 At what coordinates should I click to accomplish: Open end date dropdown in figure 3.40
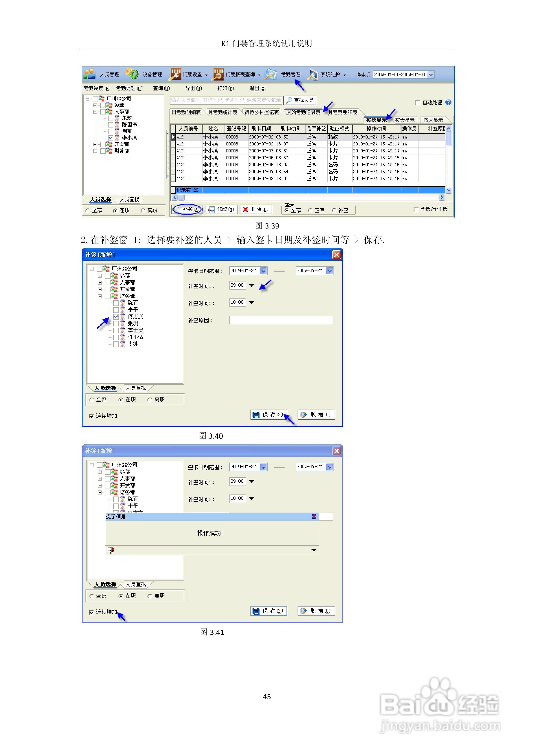(x=330, y=271)
